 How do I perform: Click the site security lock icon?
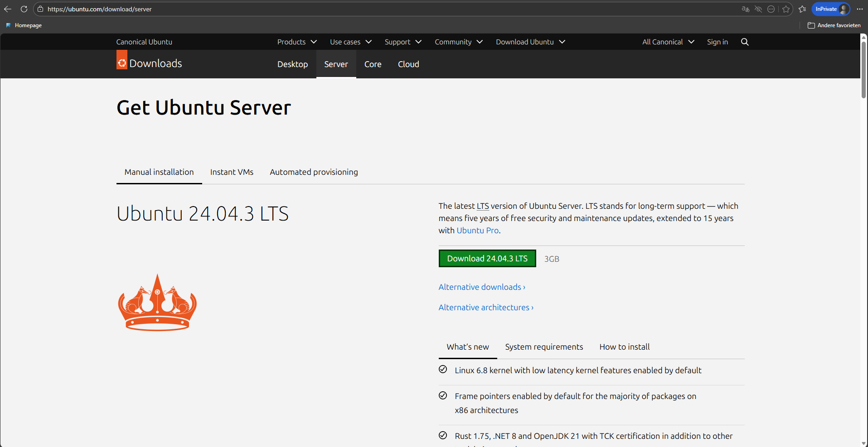(x=40, y=9)
